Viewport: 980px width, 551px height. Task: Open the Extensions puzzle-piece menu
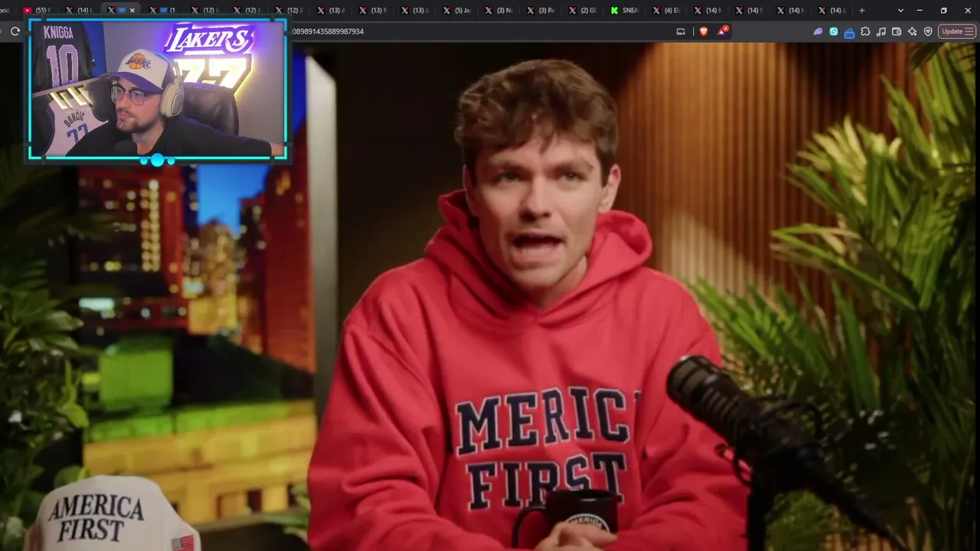coord(865,31)
